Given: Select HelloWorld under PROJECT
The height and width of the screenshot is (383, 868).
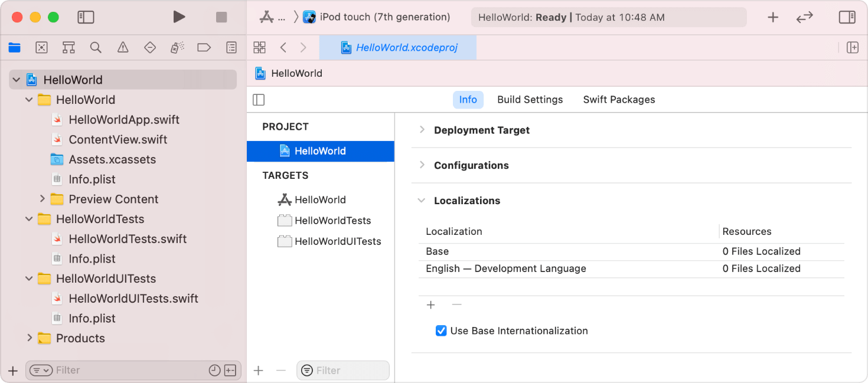Looking at the screenshot, I should pyautogui.click(x=321, y=151).
